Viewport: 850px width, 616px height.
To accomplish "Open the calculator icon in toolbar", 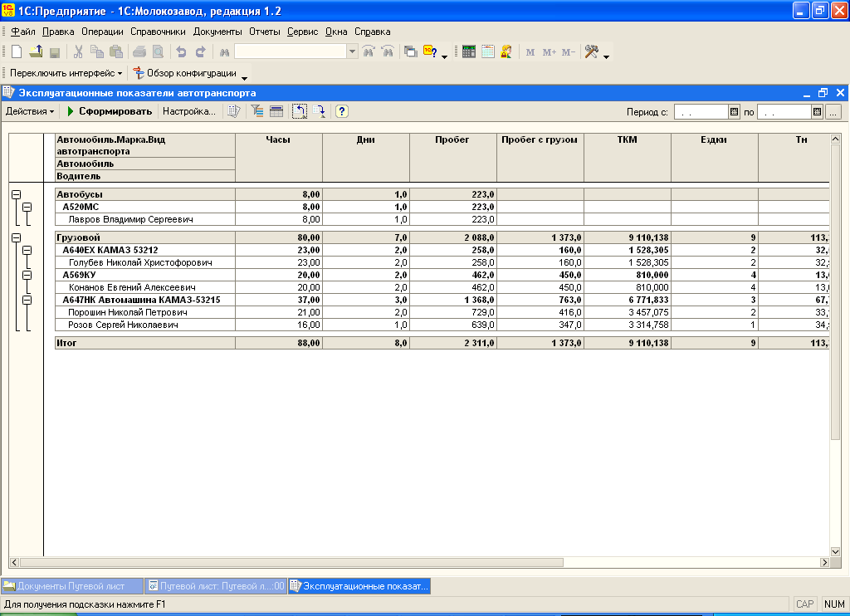I will (469, 51).
